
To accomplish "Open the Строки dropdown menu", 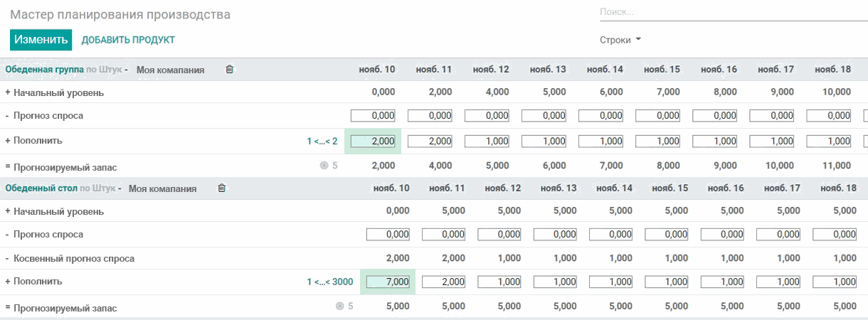I will 620,40.
